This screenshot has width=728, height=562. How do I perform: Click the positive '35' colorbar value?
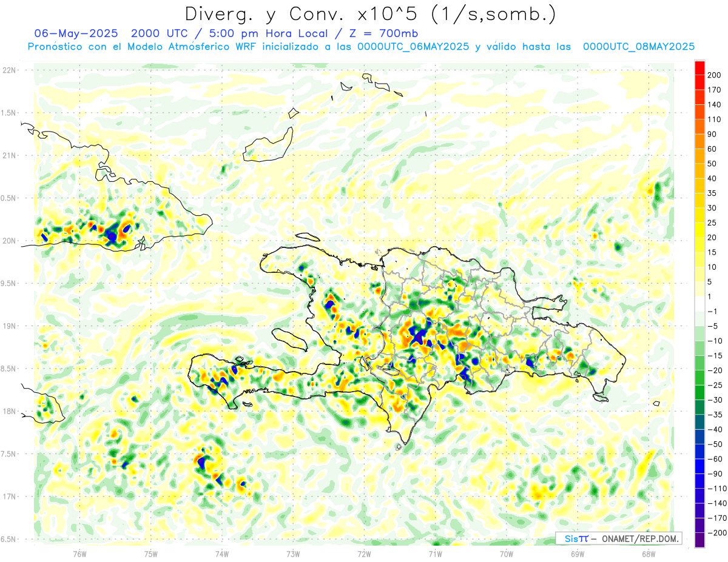712,193
